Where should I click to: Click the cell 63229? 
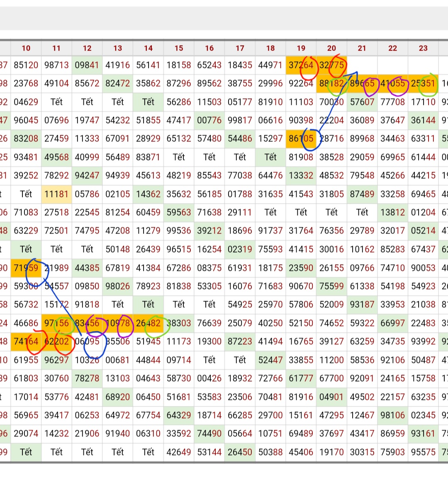coord(26,231)
